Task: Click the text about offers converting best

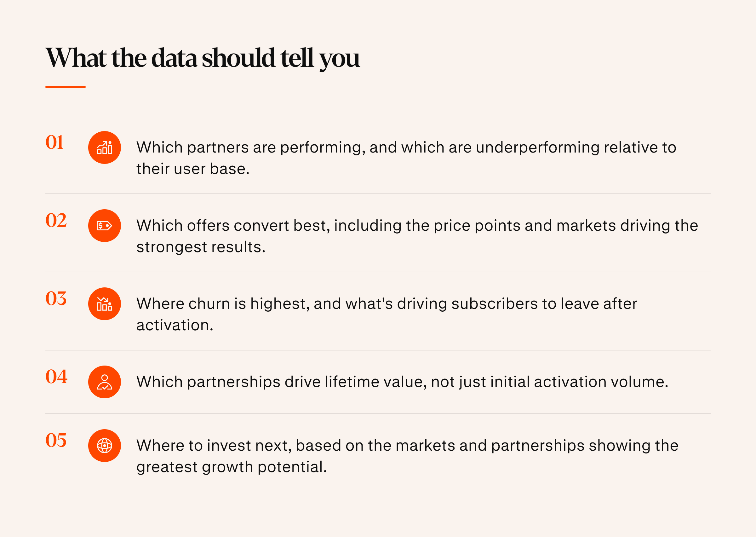Action: pos(417,236)
